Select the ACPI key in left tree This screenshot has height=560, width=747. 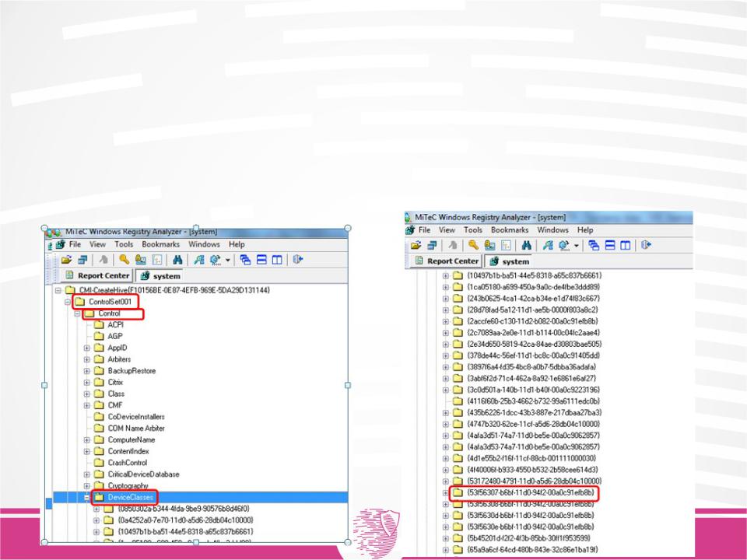coord(115,325)
